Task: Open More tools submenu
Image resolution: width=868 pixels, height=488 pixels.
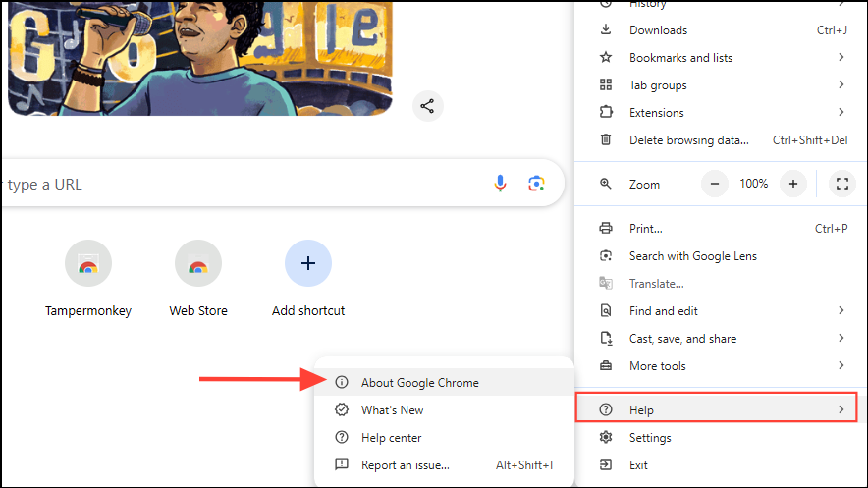Action: 720,365
